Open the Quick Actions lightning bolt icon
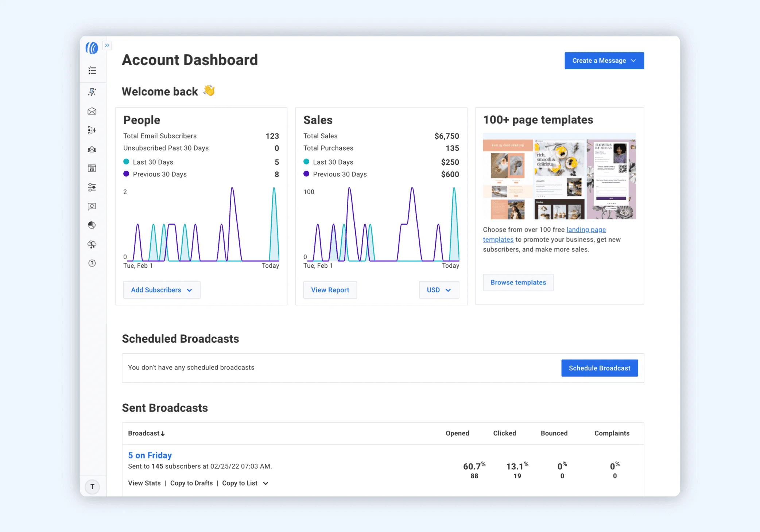Viewport: 760px width, 532px height. point(92,92)
